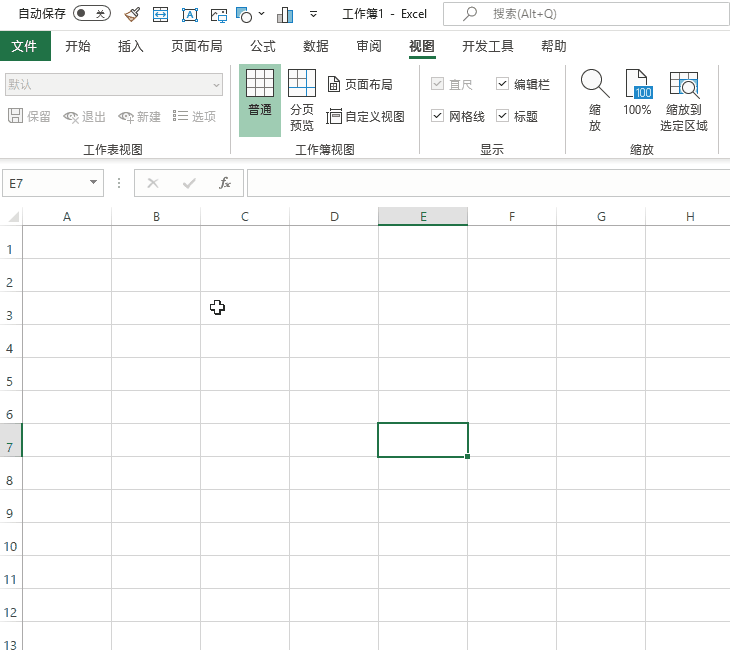Select the 普通 normal view icon

260,100
